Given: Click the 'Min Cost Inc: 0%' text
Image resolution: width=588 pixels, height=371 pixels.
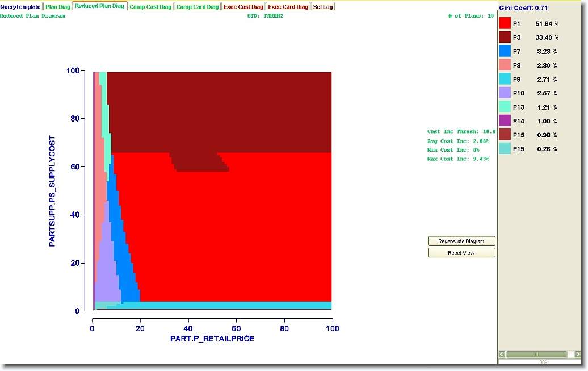Looking at the screenshot, I should pyautogui.click(x=453, y=150).
